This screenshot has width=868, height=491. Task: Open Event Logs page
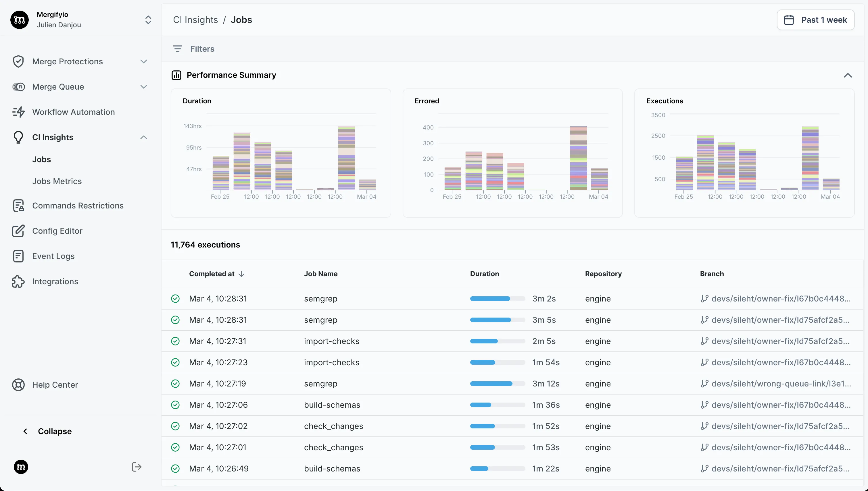tap(53, 256)
